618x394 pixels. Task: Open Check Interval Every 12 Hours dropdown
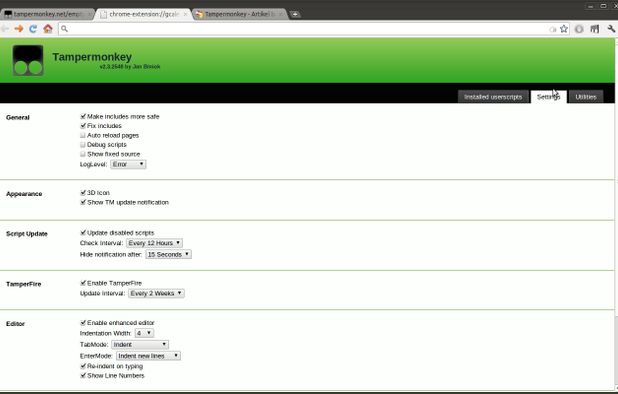tap(154, 243)
